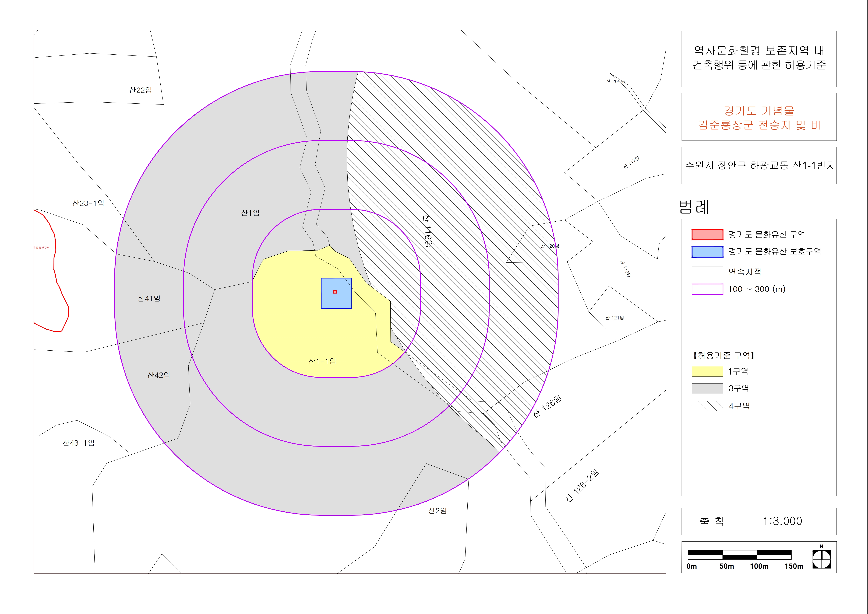Screen dimensions: 868x614
Task: Click the white 연속지적 legend box
Action: click(x=707, y=272)
